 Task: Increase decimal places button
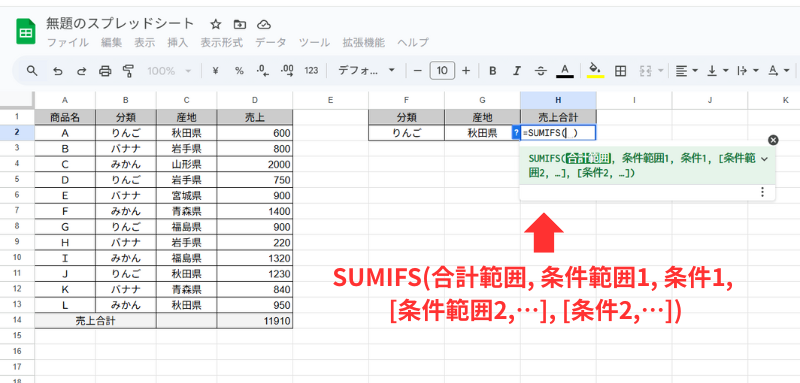287,70
